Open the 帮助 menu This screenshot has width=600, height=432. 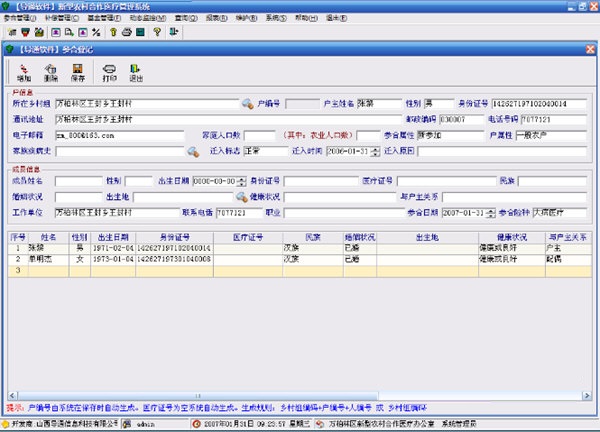306,18
